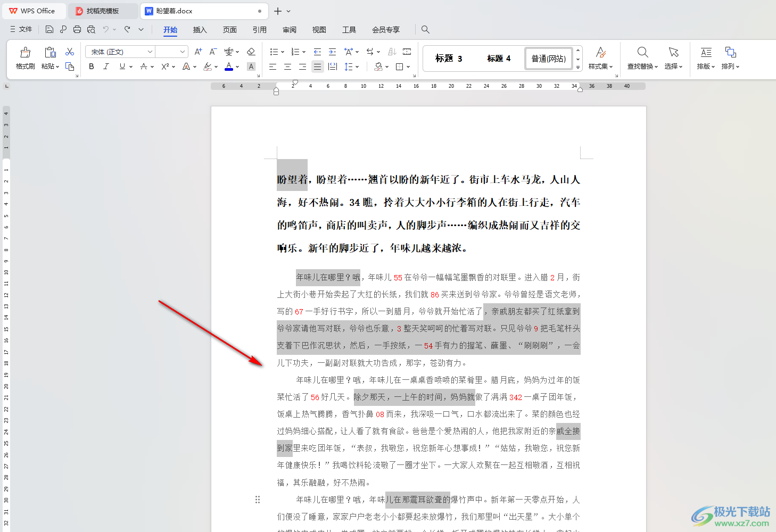The image size is (776, 532).
Task: Open the search icon in menu bar
Action: (425, 29)
